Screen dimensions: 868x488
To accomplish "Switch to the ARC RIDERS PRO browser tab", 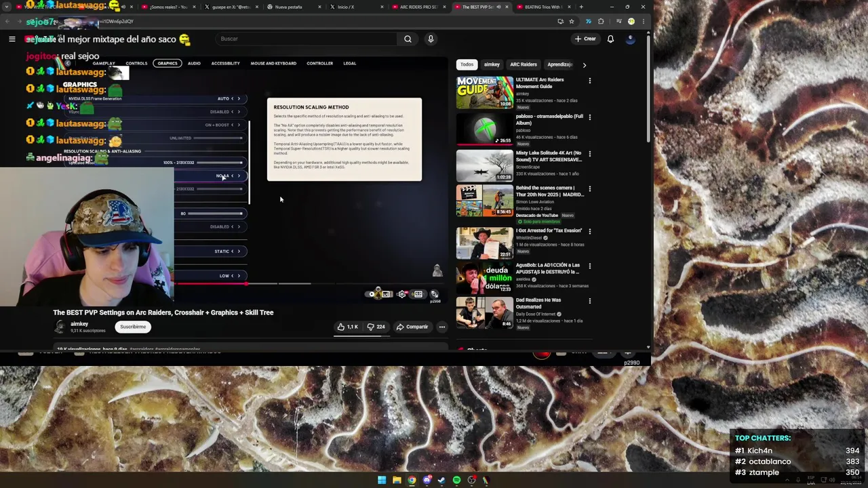I will (417, 7).
